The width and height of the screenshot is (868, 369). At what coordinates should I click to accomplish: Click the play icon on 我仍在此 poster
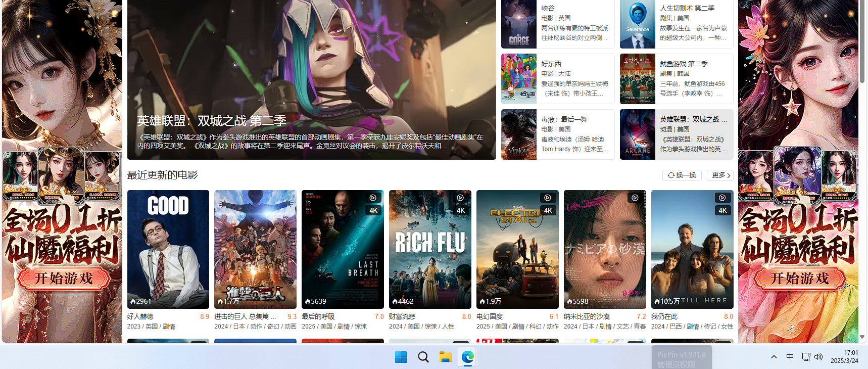(x=722, y=198)
